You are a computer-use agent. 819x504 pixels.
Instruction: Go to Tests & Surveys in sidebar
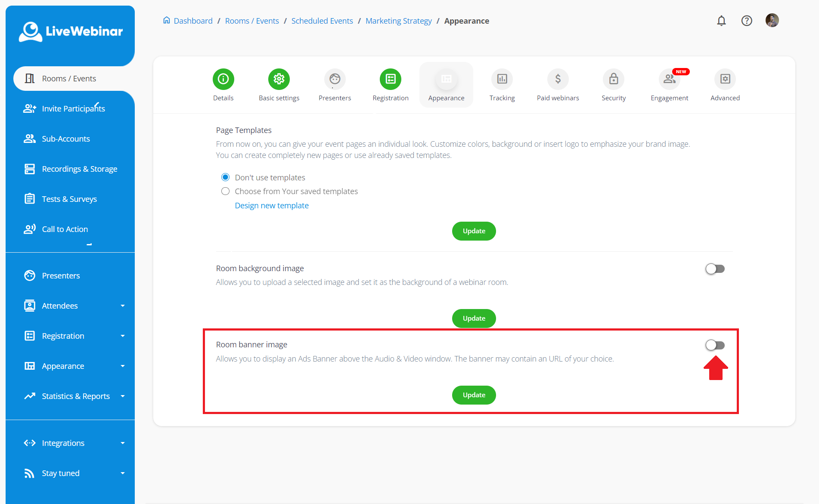point(69,199)
